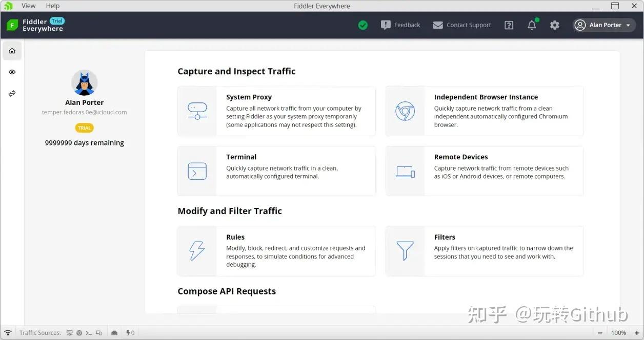Click the Trial badge next to the Fiddler logo
644x340 pixels.
[57, 21]
